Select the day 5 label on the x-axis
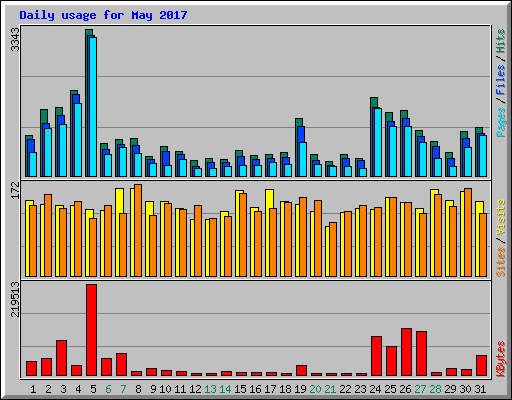Screen dimensions: 512x400 [93, 389]
